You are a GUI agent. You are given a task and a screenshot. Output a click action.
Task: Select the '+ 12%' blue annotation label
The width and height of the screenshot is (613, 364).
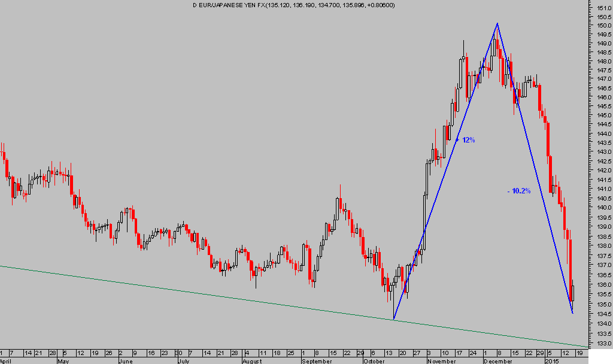coord(466,140)
